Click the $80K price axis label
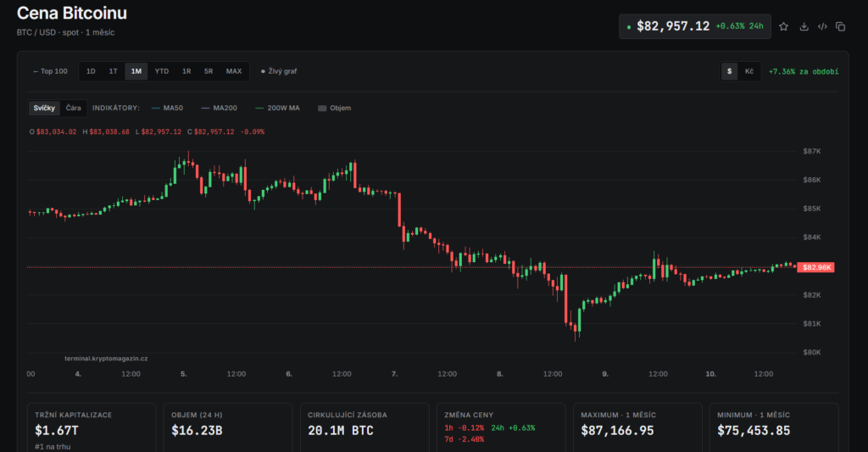868x452 pixels. click(x=811, y=352)
